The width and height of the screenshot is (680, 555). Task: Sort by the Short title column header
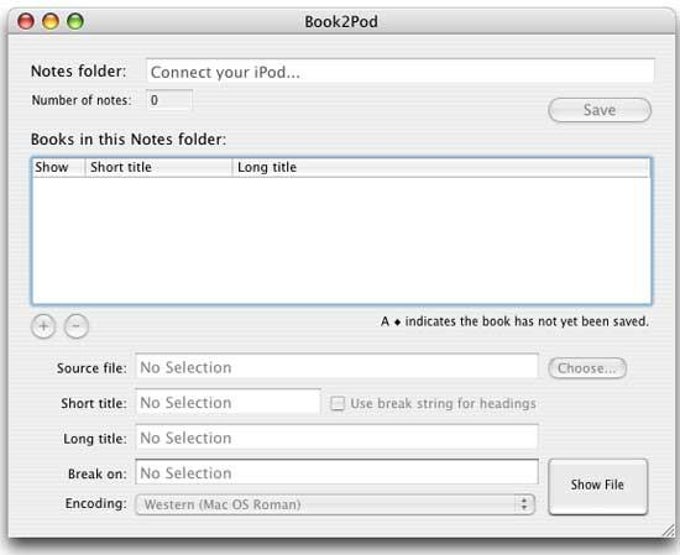(x=158, y=168)
